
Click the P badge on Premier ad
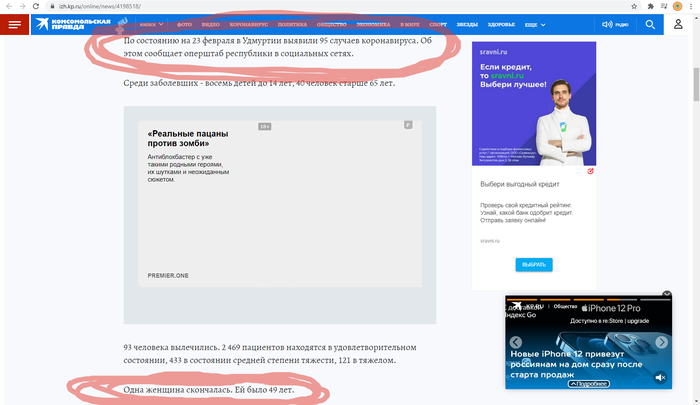pyautogui.click(x=408, y=125)
